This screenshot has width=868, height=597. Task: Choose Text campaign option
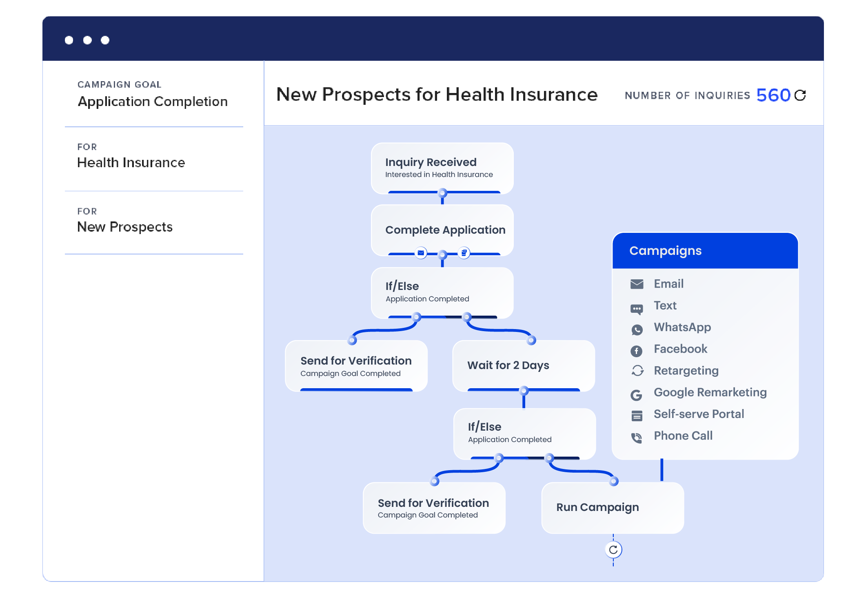point(665,305)
